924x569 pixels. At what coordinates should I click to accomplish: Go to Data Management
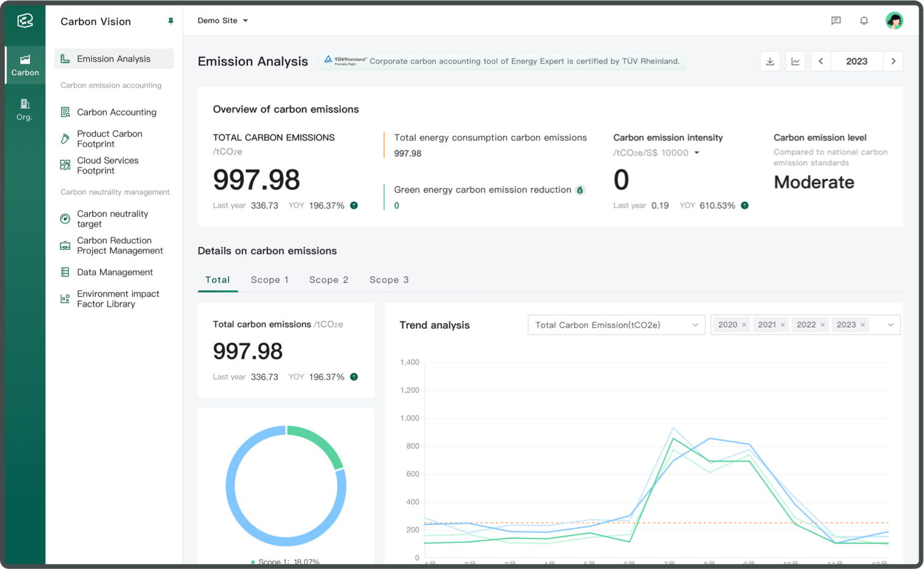pos(114,273)
